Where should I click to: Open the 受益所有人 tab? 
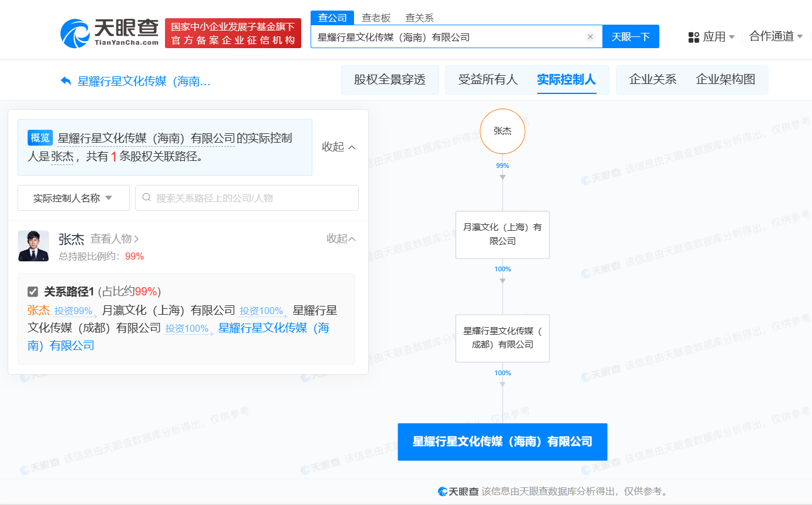coord(488,80)
